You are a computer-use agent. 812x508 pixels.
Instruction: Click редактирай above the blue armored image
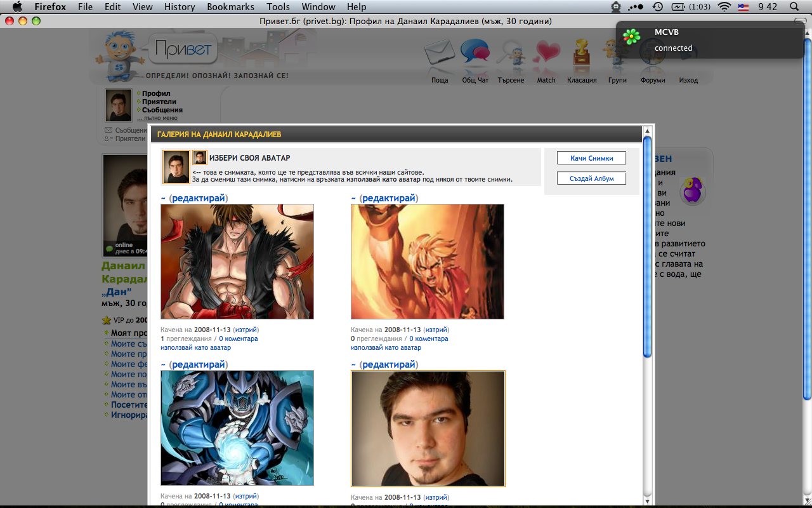point(199,364)
